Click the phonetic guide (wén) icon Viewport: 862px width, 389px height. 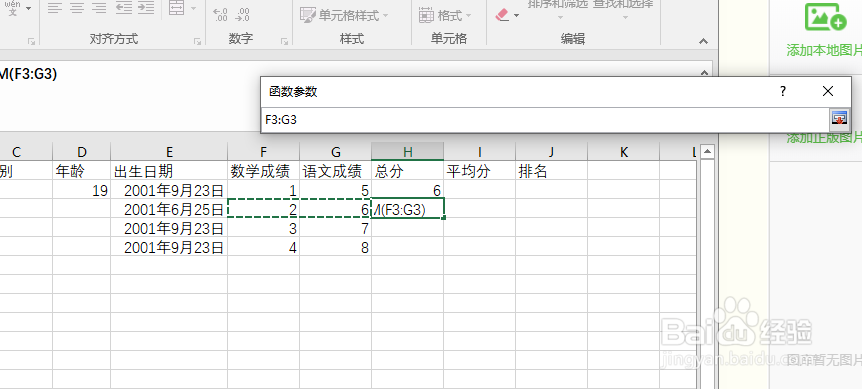tap(13, 8)
